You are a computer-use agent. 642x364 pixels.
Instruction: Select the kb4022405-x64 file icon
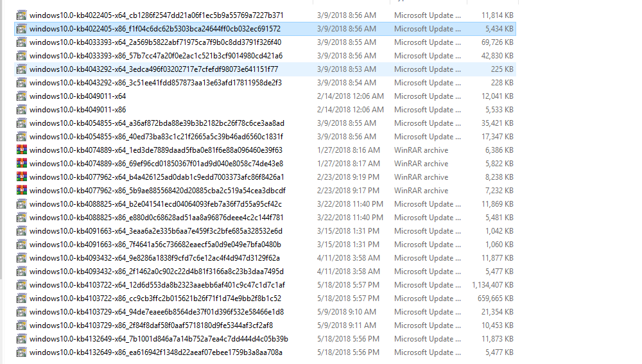22,15
